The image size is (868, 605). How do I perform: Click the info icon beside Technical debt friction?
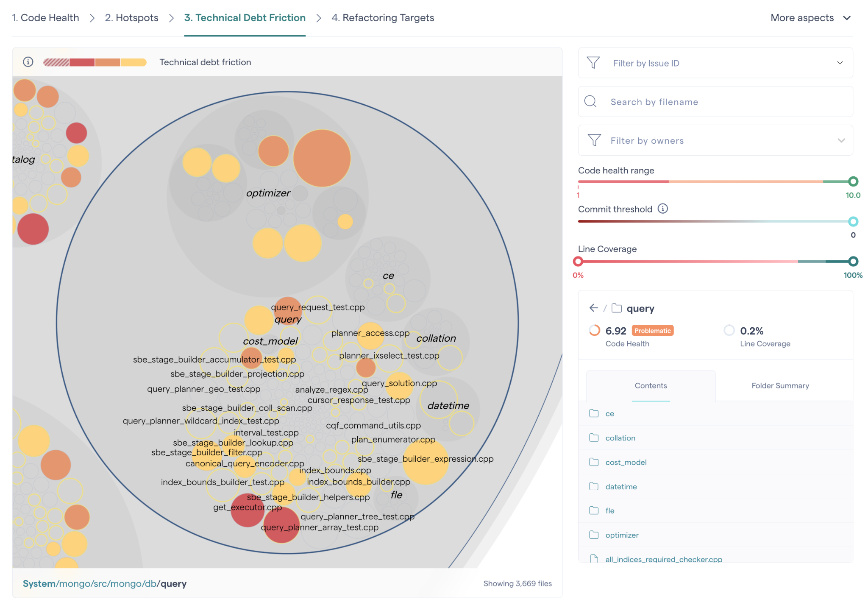pyautogui.click(x=28, y=62)
